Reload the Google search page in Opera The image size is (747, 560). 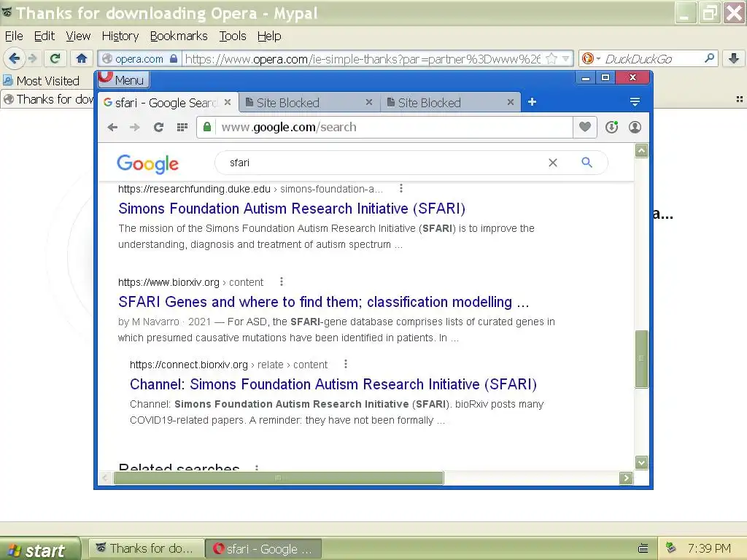158,127
